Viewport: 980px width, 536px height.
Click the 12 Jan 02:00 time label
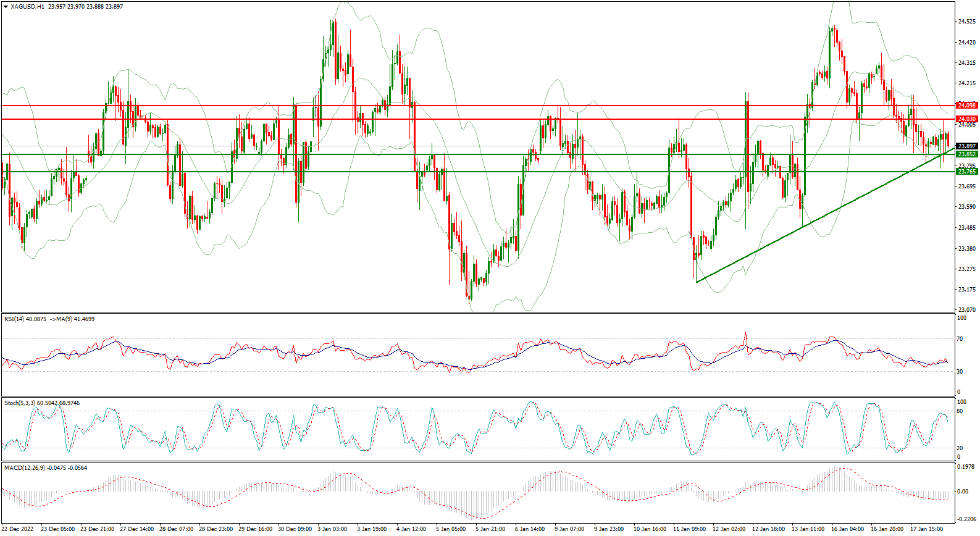coord(729,529)
